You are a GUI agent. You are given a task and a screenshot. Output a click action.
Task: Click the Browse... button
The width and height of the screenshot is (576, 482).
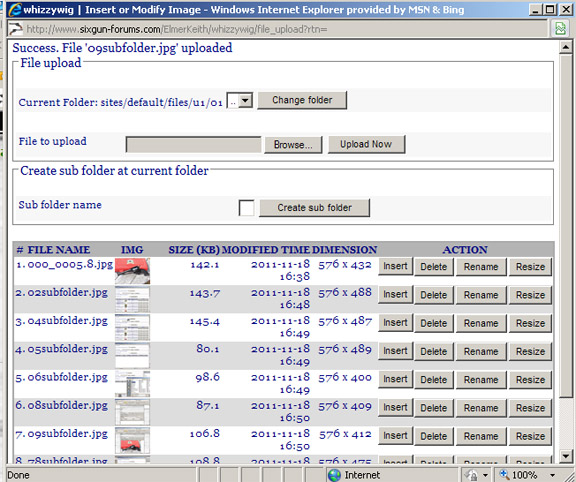(293, 145)
